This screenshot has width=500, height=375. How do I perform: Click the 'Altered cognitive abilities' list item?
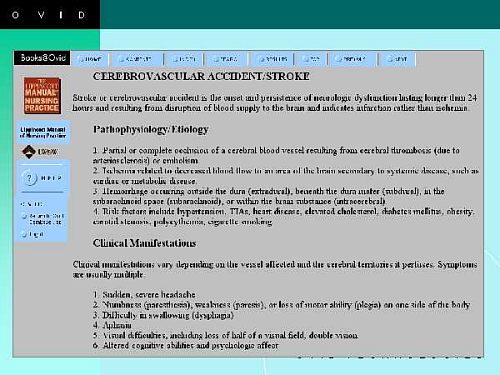click(x=186, y=345)
